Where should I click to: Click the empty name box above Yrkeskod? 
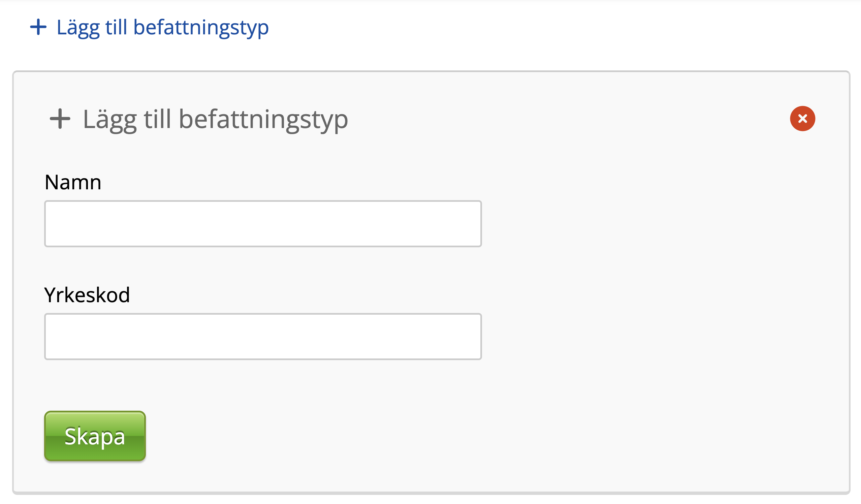(x=263, y=224)
